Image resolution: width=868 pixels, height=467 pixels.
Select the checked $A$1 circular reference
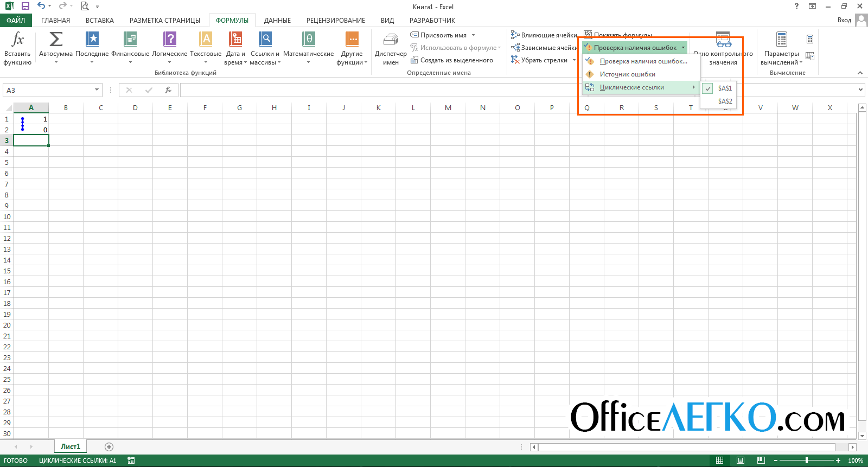[724, 88]
